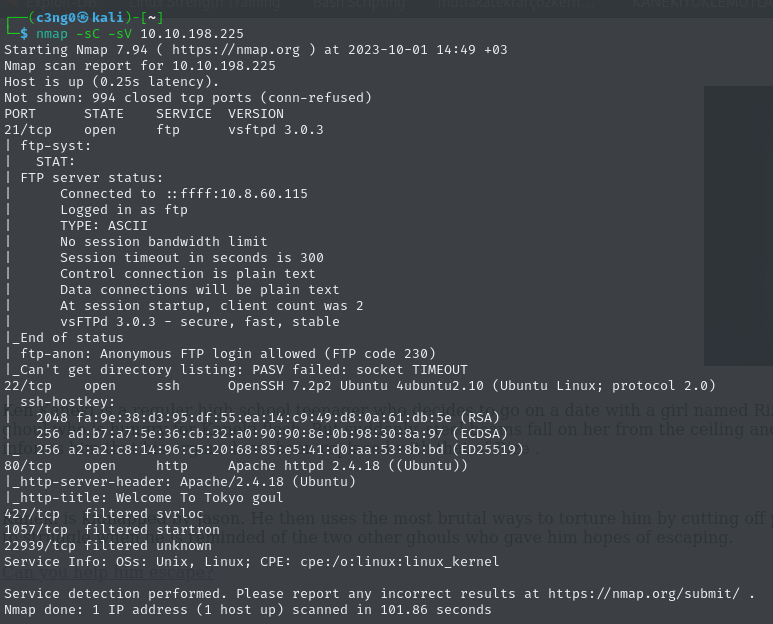Click the 22/tcp port entry
This screenshot has height=624, width=773.
(x=28, y=385)
